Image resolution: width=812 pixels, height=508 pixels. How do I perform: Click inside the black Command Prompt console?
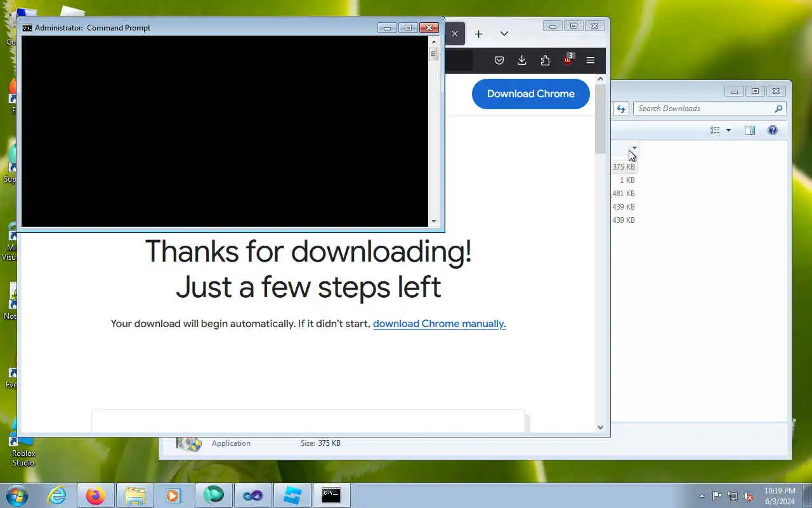(225, 131)
